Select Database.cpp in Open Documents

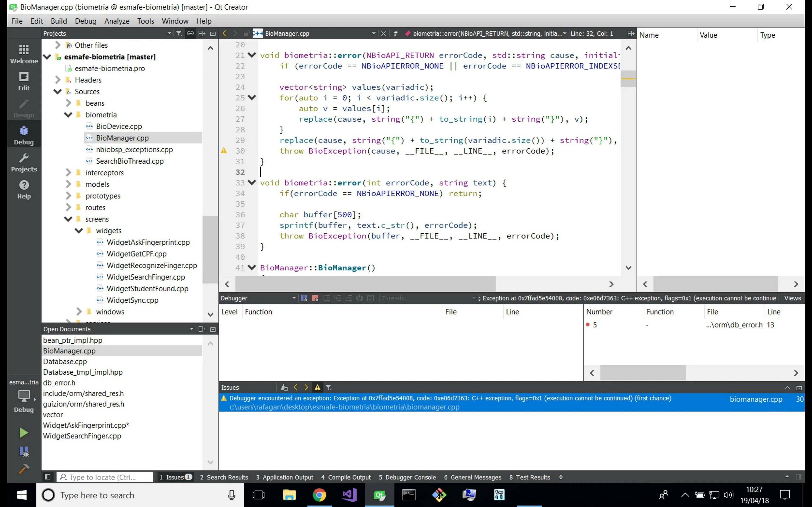point(65,362)
